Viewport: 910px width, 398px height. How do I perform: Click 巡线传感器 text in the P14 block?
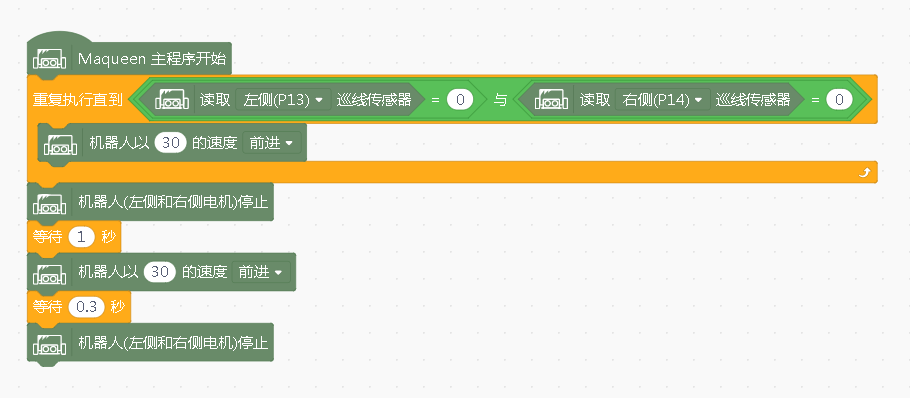753,100
